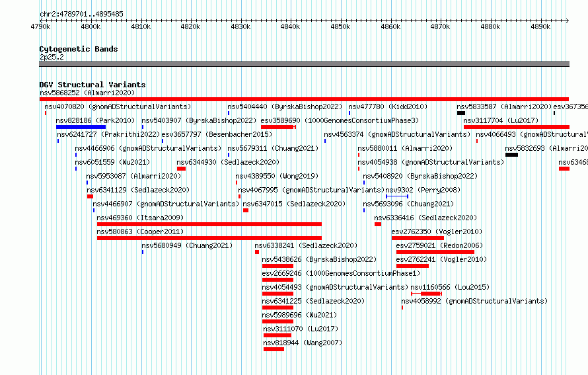
Task: Click nsv1160566 (Lou2015) label
Action: pyautogui.click(x=450, y=287)
